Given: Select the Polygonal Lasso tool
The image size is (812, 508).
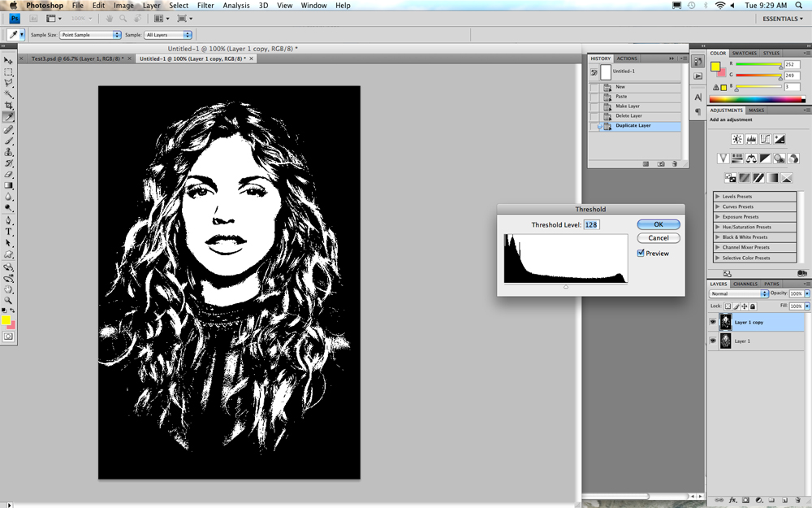Looking at the screenshot, I should (x=8, y=83).
